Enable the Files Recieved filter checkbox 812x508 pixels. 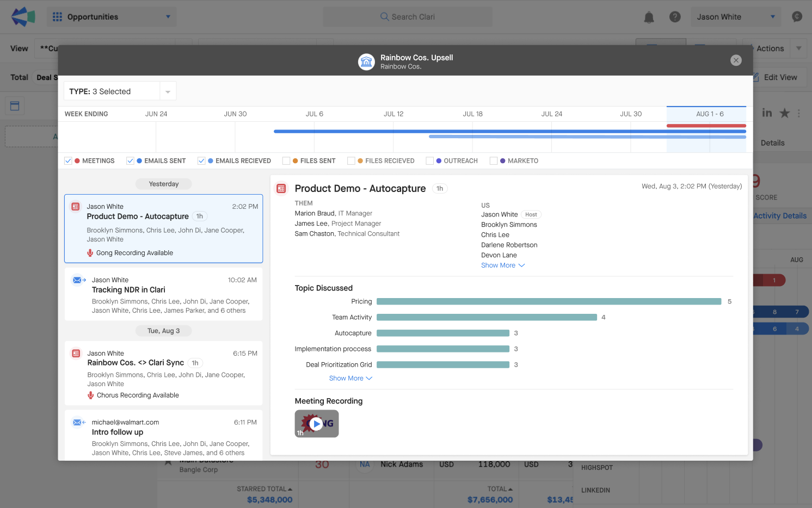point(351,161)
